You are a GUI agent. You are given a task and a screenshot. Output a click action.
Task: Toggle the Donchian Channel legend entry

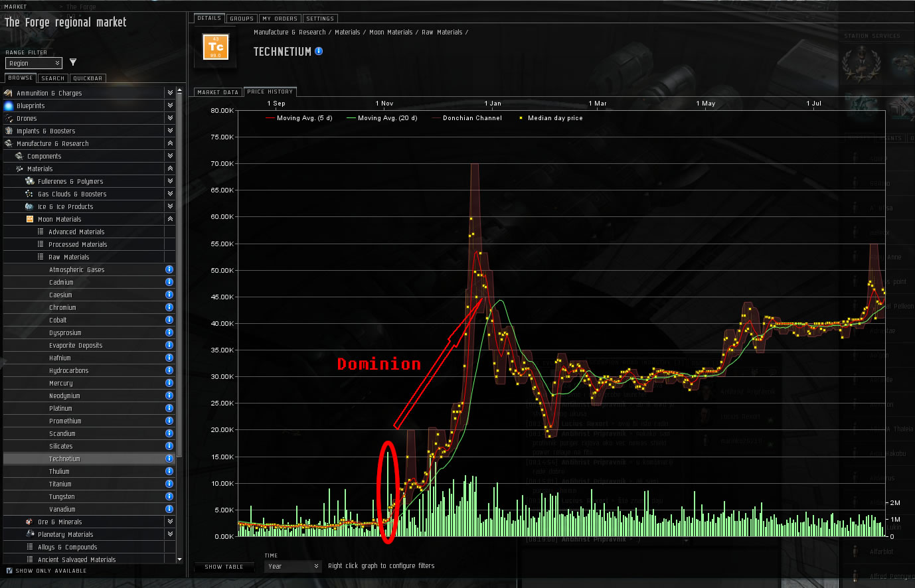pos(467,118)
